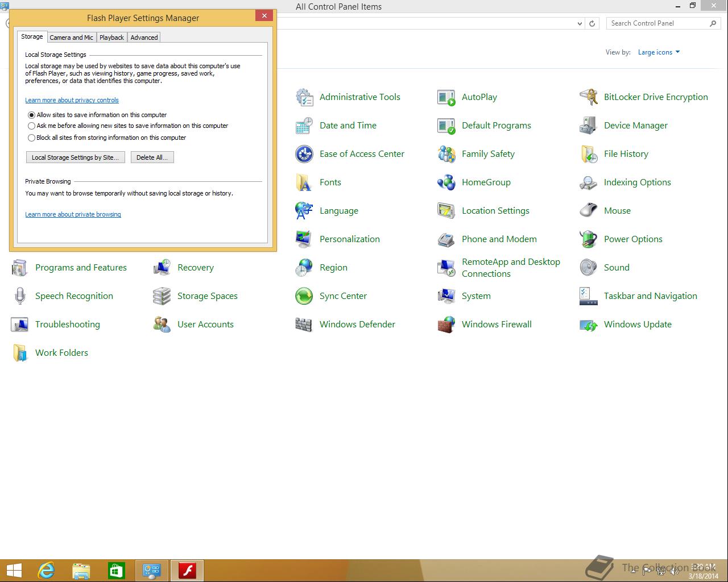This screenshot has height=582, width=728.
Task: Open the User Accounts icon
Action: tap(162, 325)
